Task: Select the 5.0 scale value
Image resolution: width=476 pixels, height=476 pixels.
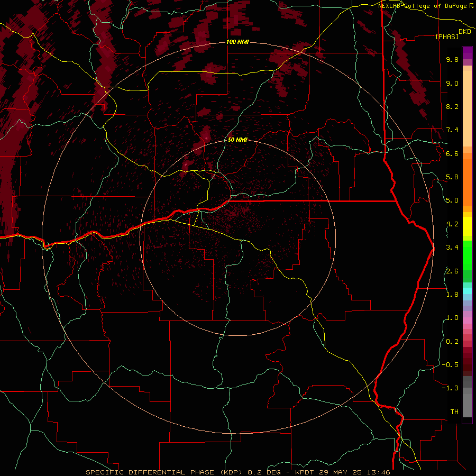Action: coord(452,200)
